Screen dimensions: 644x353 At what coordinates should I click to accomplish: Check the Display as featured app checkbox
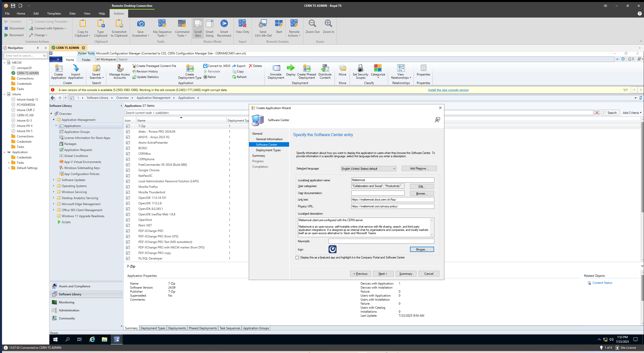(297, 258)
